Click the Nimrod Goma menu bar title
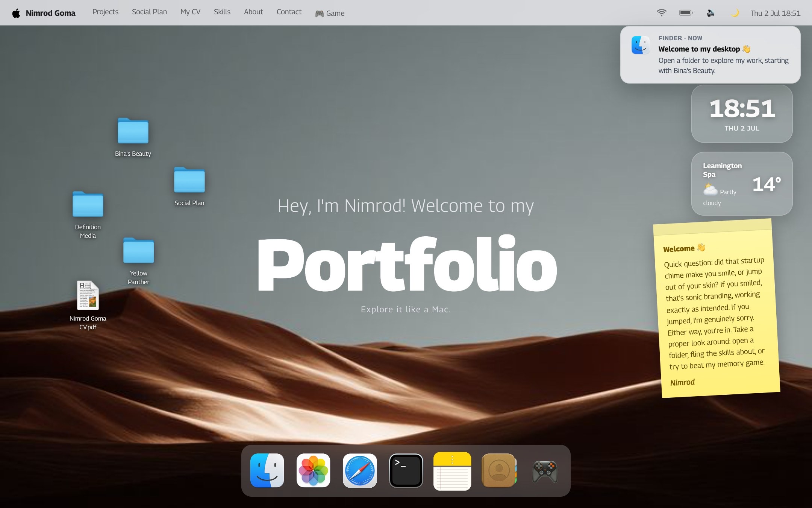The image size is (812, 508). 51,13
